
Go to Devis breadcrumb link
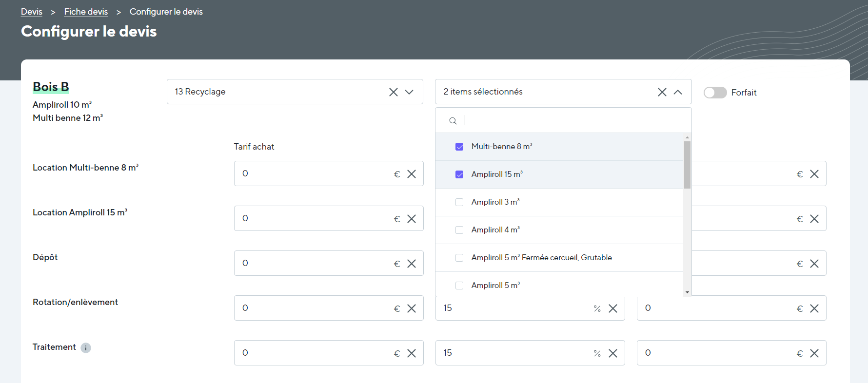pos(32,12)
